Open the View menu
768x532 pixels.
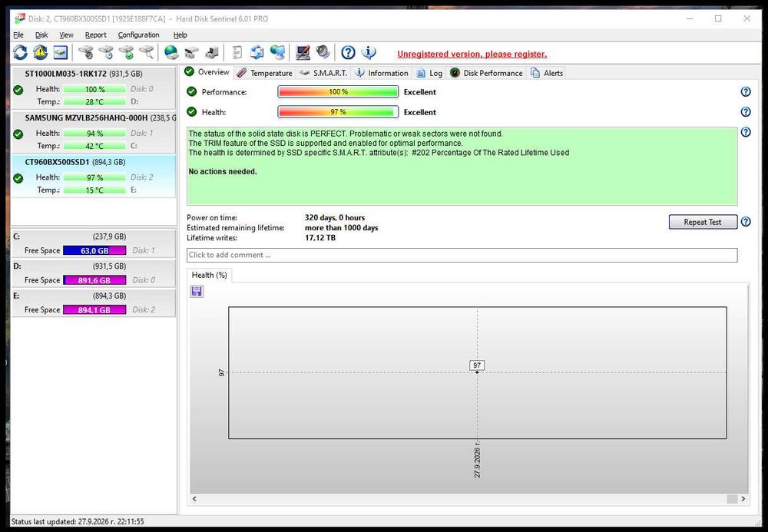coord(66,35)
